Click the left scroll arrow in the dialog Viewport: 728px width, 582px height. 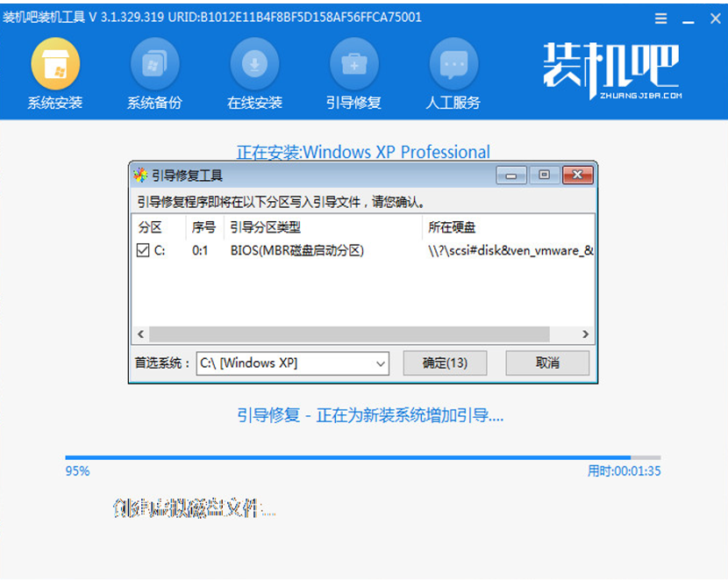click(x=140, y=334)
